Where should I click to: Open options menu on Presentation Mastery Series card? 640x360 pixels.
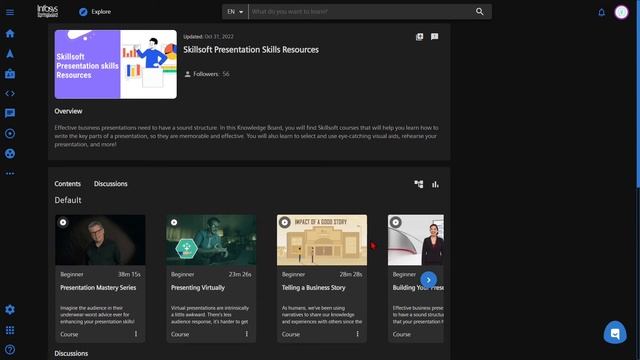[x=136, y=334]
